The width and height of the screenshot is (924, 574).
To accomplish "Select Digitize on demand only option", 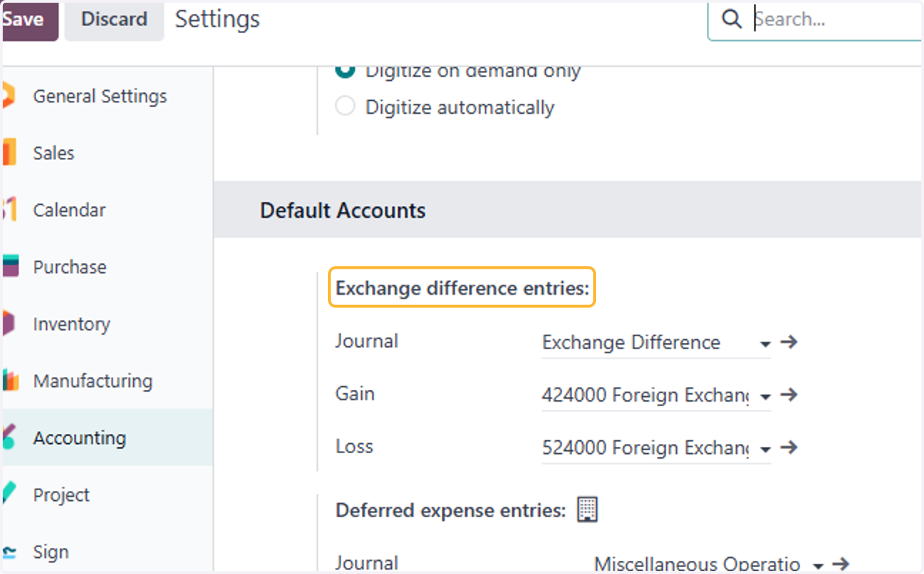I will click(346, 69).
